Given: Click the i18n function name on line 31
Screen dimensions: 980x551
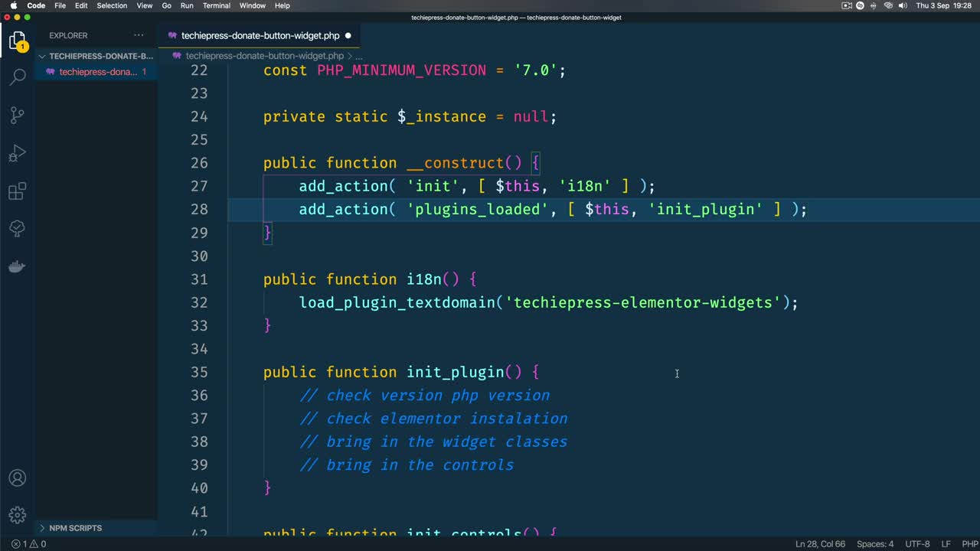Looking at the screenshot, I should pos(424,279).
